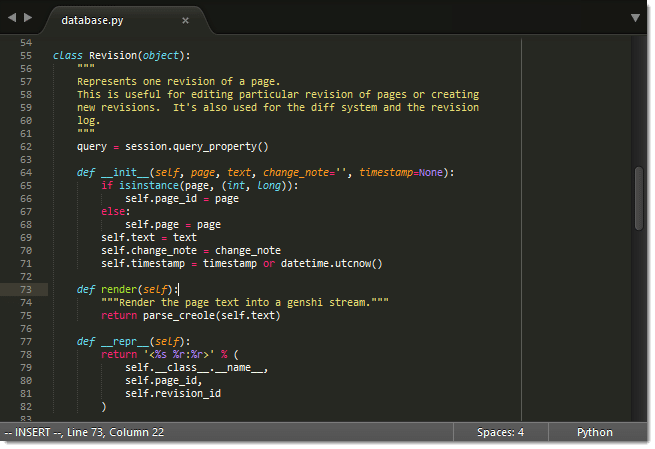This screenshot has width=655, height=449.
Task: Open the Python syntax selector
Action: [594, 432]
